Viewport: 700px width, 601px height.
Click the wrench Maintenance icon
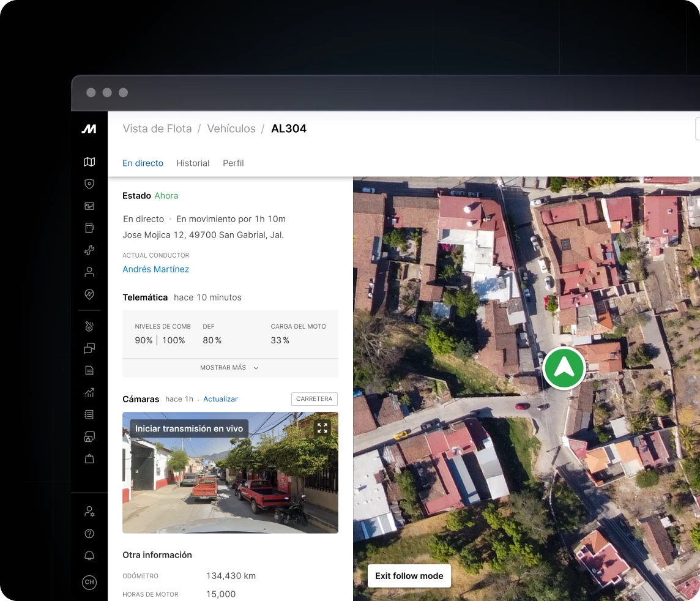(89, 250)
